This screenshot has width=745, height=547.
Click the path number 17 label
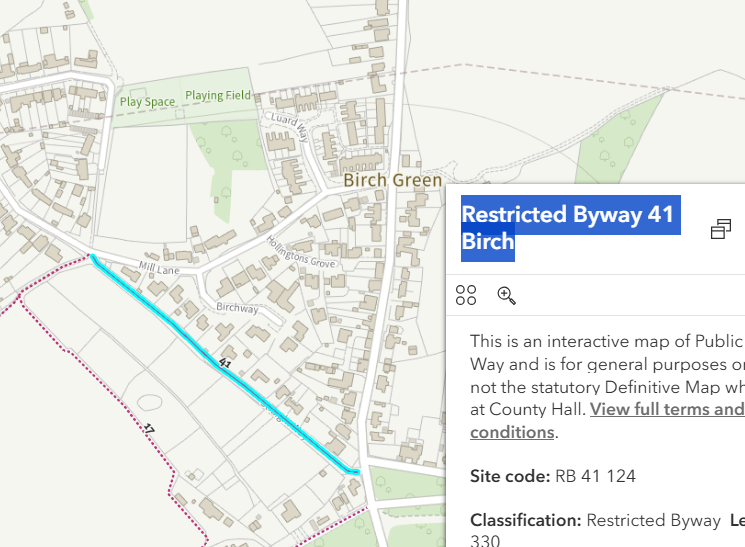(x=149, y=431)
